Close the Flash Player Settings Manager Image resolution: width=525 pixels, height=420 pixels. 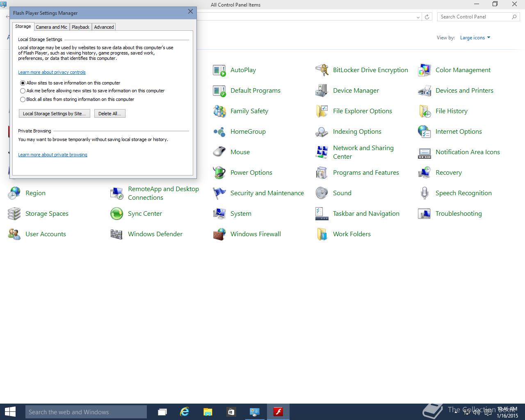pyautogui.click(x=190, y=12)
